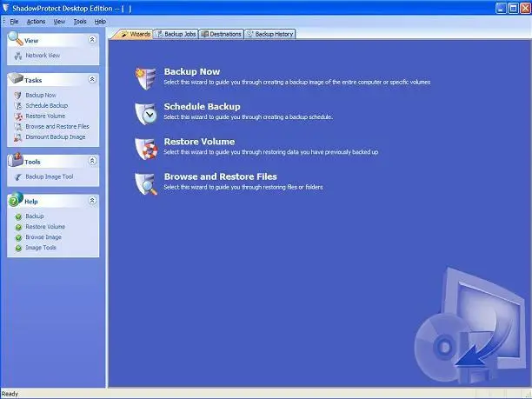Click the drive icon on Tasks panel header

pyautogui.click(x=16, y=78)
